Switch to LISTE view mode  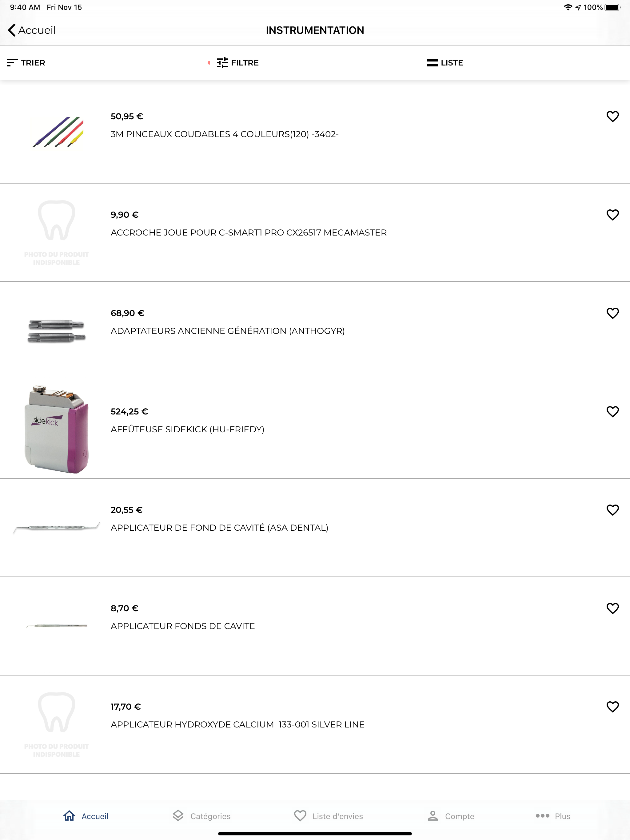tap(445, 63)
